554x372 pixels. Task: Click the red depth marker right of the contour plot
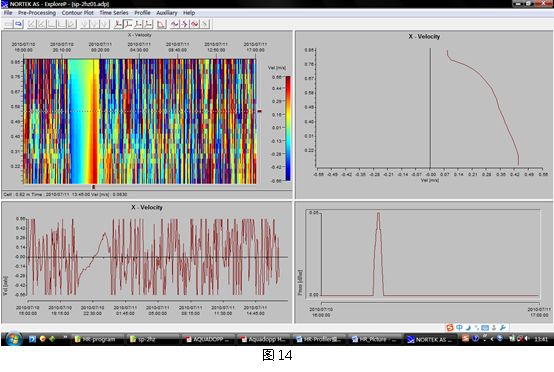point(260,111)
